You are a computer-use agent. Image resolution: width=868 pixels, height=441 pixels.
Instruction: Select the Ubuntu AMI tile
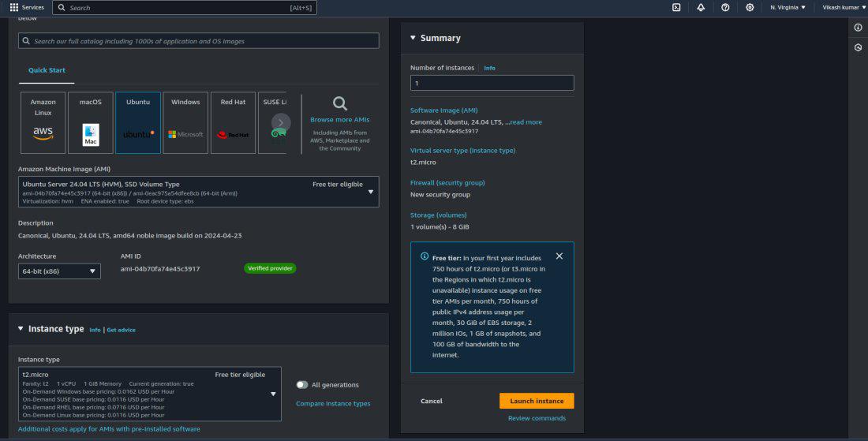pyautogui.click(x=138, y=123)
